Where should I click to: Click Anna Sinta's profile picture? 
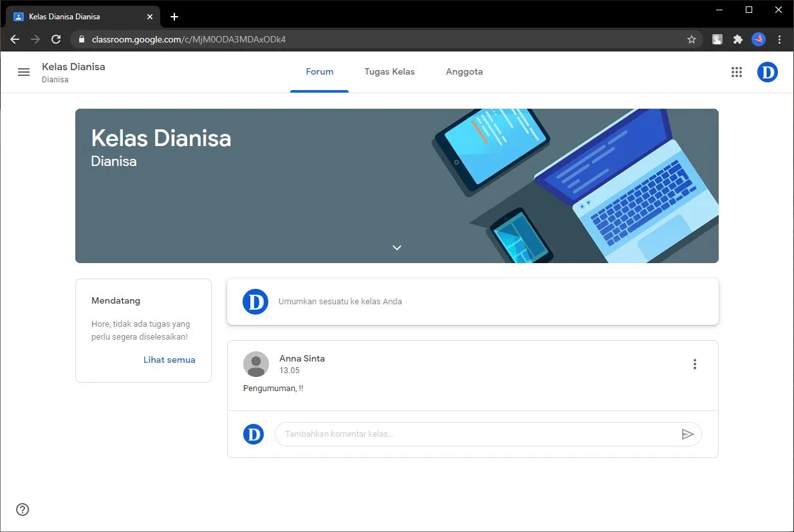pos(255,364)
